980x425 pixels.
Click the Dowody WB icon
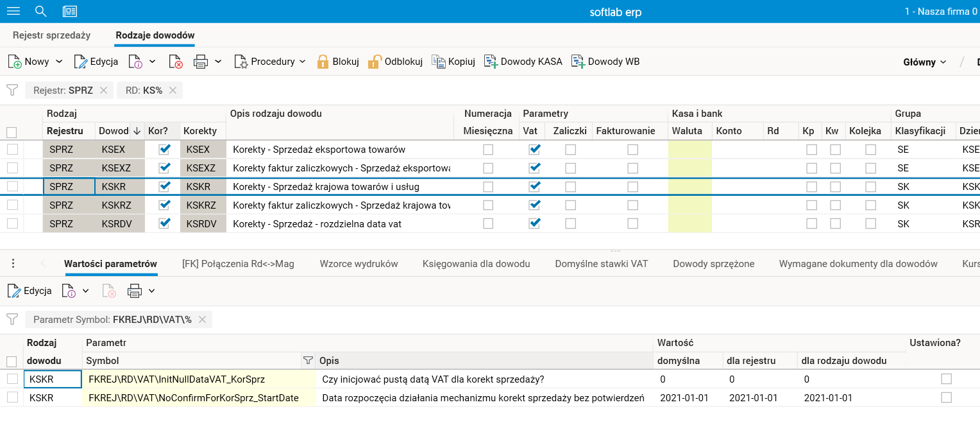[578, 62]
